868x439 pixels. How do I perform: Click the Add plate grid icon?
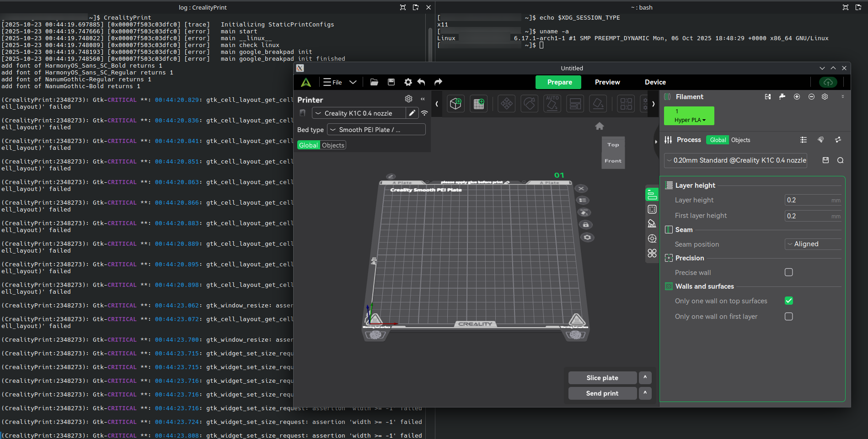pyautogui.click(x=479, y=104)
